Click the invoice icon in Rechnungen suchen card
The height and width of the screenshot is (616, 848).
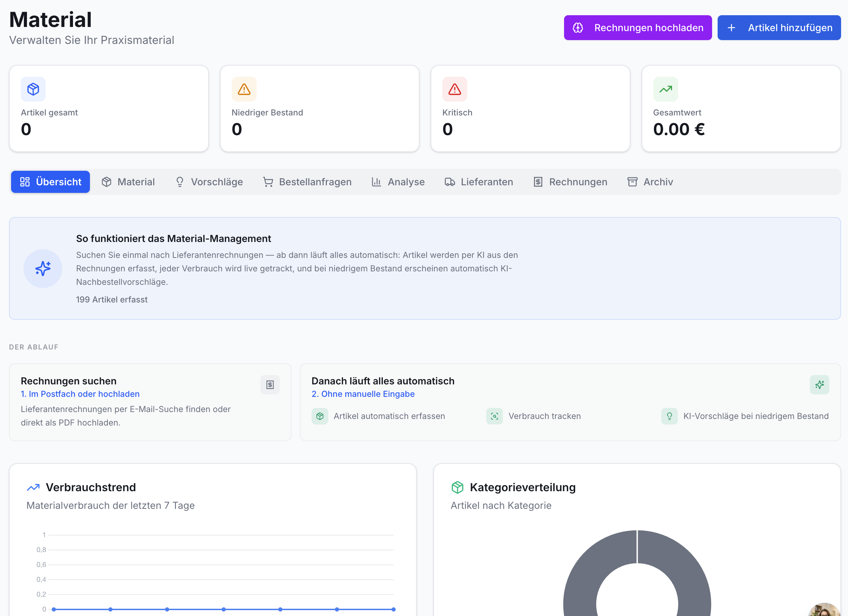(x=270, y=385)
